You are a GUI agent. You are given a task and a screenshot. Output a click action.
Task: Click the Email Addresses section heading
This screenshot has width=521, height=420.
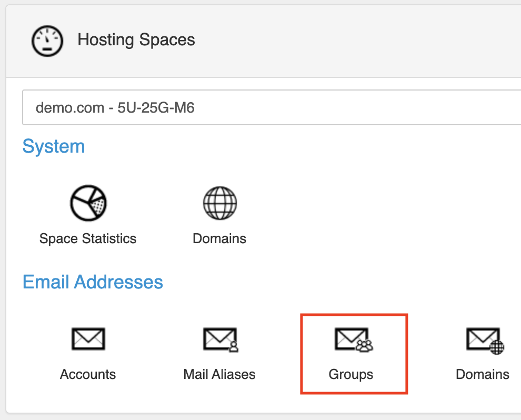[93, 282]
